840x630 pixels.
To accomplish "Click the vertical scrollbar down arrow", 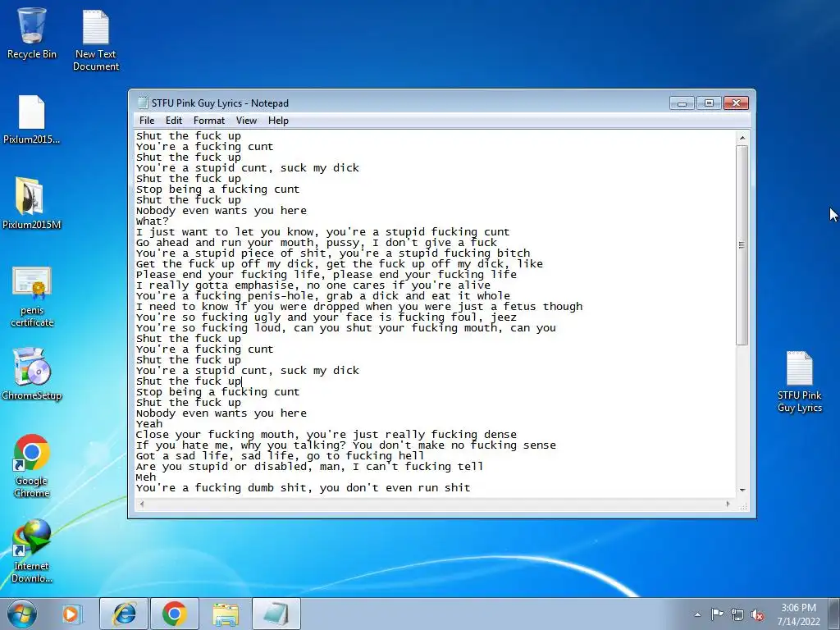I will 742,491.
